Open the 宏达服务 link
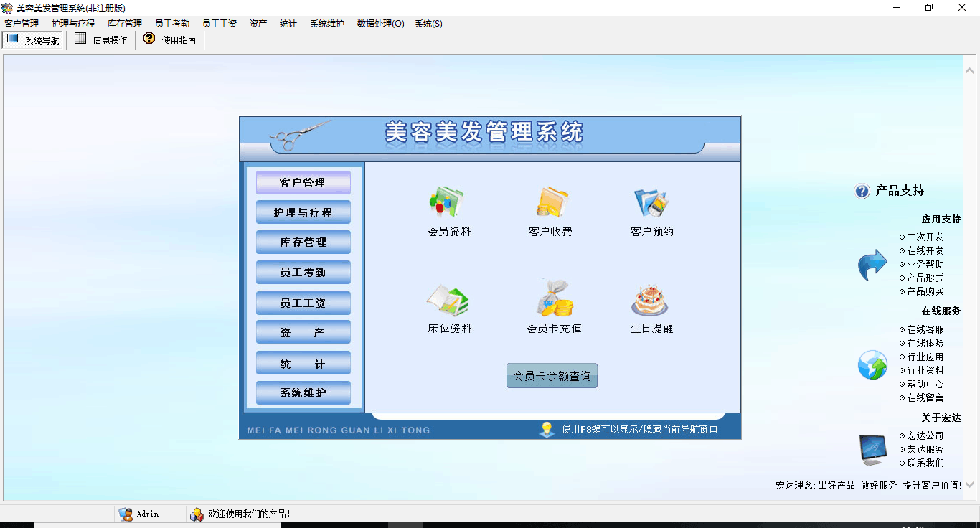Screen dimensions: 980x528 [925, 449]
